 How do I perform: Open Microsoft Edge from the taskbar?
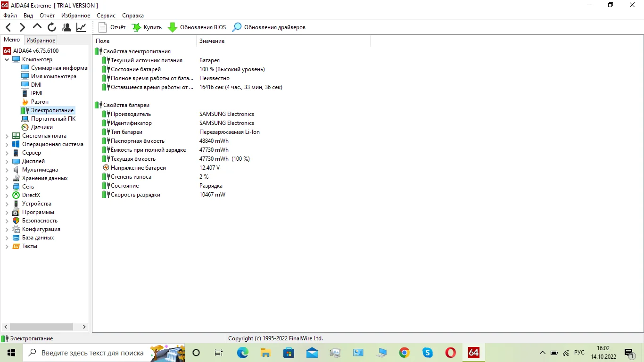click(243, 353)
